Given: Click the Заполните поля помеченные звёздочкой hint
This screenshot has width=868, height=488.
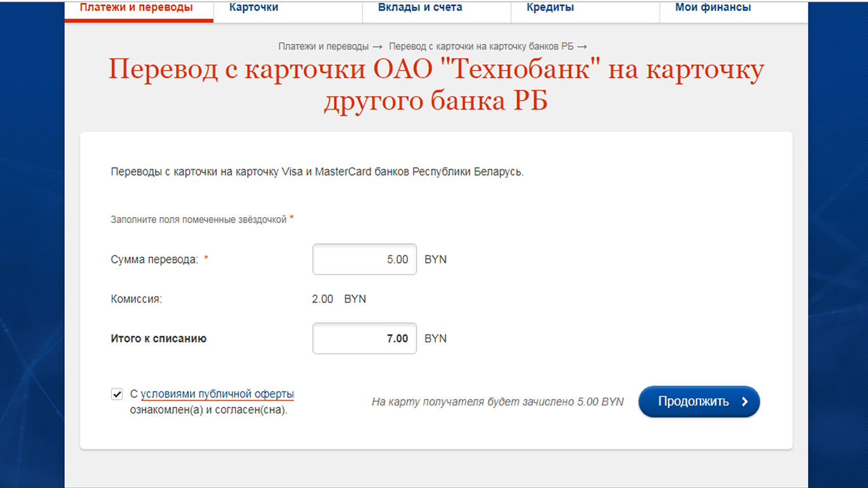Looking at the screenshot, I should pyautogui.click(x=199, y=219).
